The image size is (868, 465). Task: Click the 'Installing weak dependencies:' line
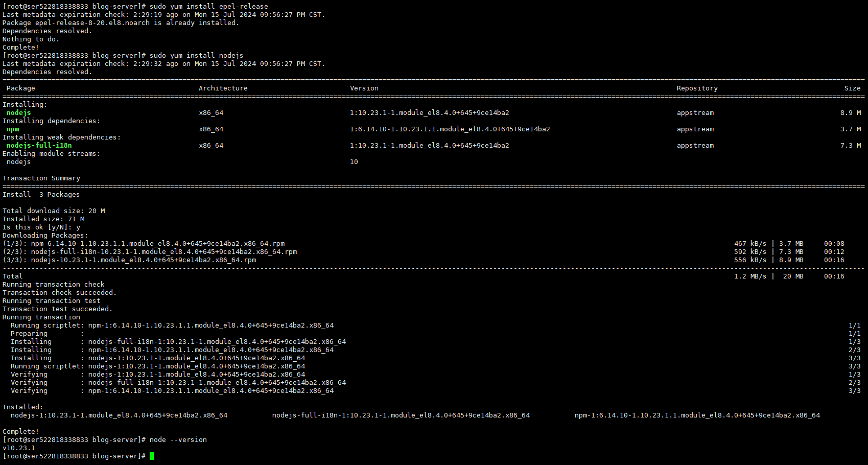tap(62, 137)
